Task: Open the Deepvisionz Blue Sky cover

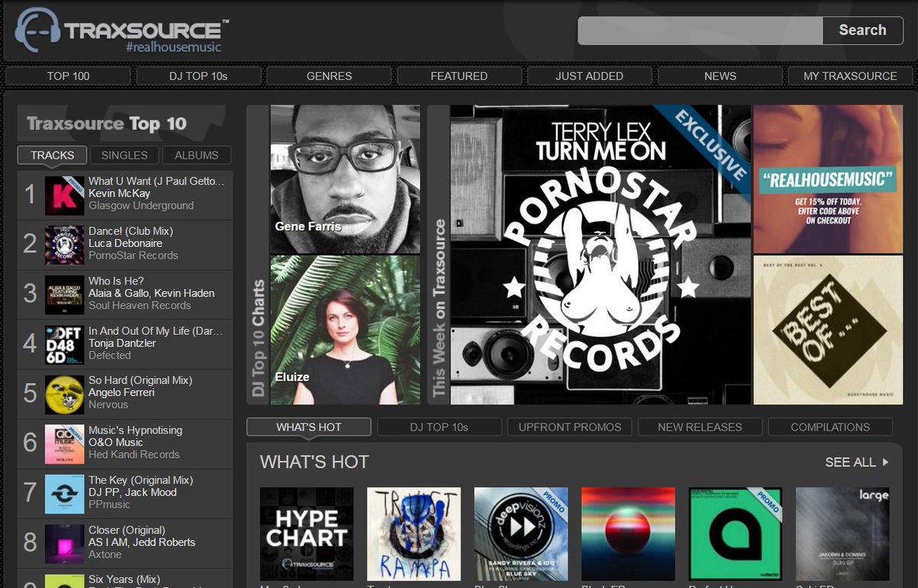Action: click(x=521, y=534)
